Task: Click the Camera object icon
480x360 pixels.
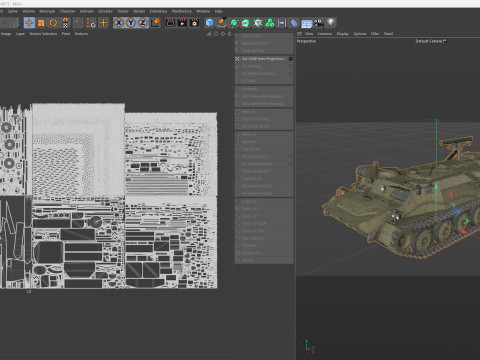Action: click(319, 23)
